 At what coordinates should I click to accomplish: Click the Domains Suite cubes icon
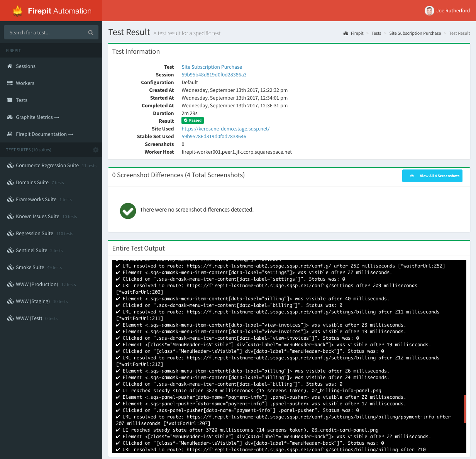(10, 183)
